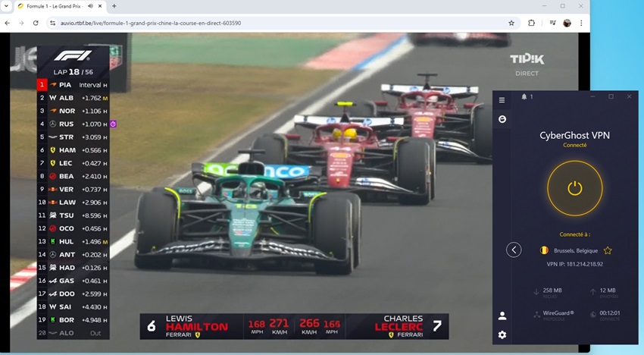Screen dimensions: 644x355
Task: Reload the auvio page
Action: (36, 23)
